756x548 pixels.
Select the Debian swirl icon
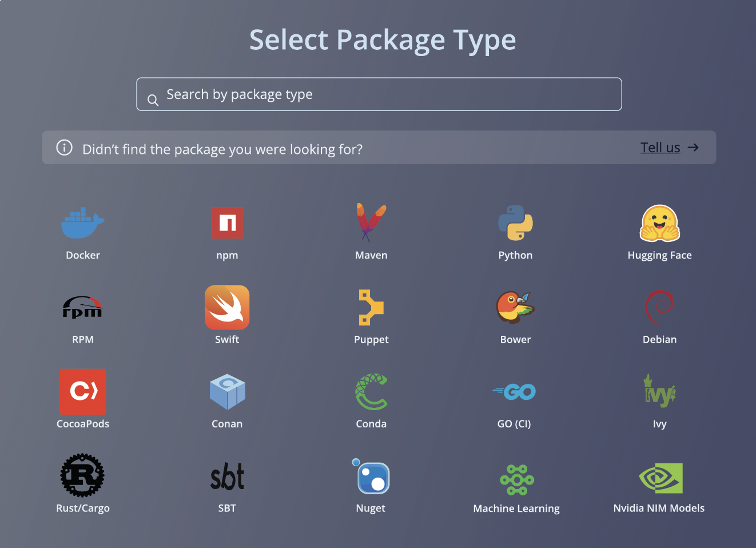(x=659, y=307)
